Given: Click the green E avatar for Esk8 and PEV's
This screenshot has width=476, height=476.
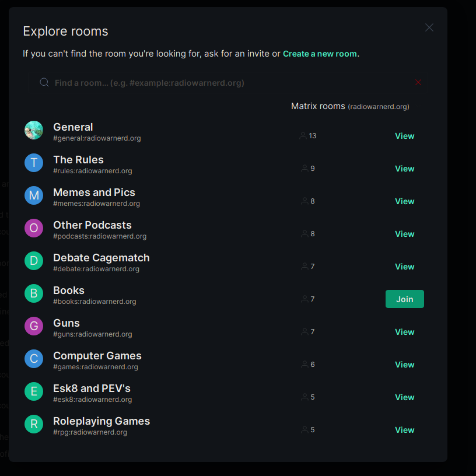Looking at the screenshot, I should pyautogui.click(x=34, y=391).
